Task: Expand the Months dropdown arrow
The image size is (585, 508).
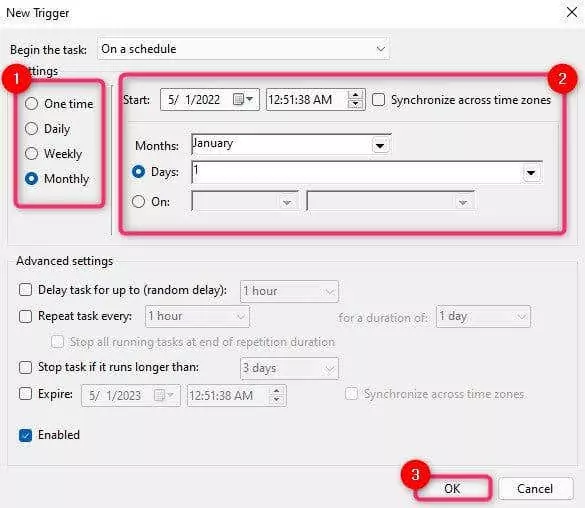Action: click(x=380, y=145)
